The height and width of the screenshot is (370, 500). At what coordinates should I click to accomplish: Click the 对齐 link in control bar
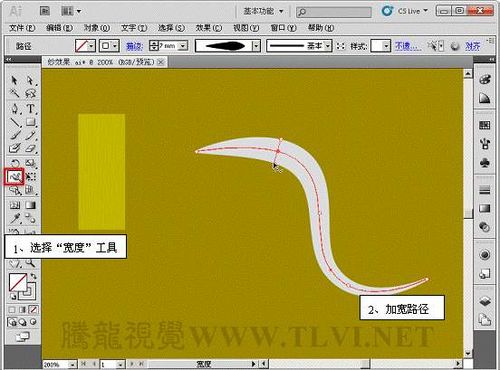point(473,46)
